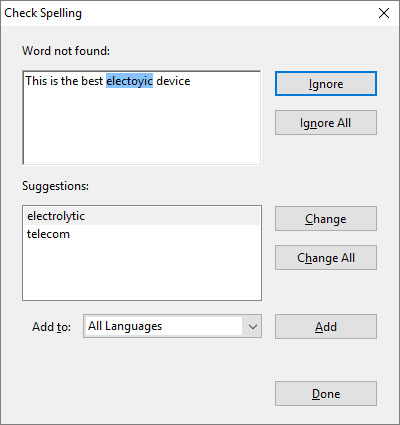Finish spell check with Done
Image resolution: width=400 pixels, height=425 pixels.
click(x=326, y=394)
